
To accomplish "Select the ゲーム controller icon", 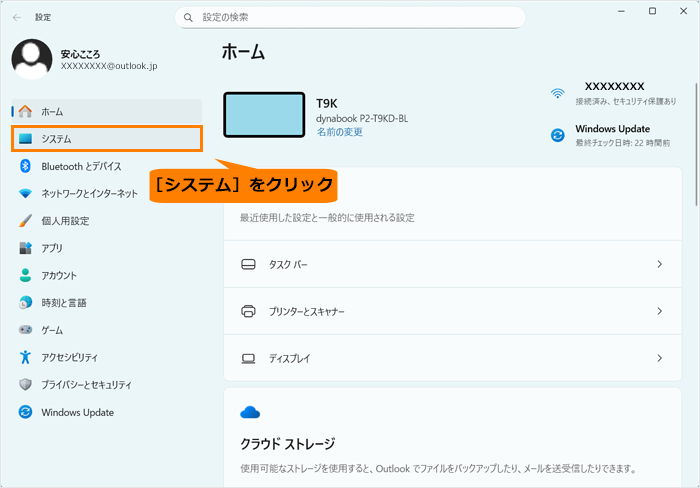I will (26, 330).
